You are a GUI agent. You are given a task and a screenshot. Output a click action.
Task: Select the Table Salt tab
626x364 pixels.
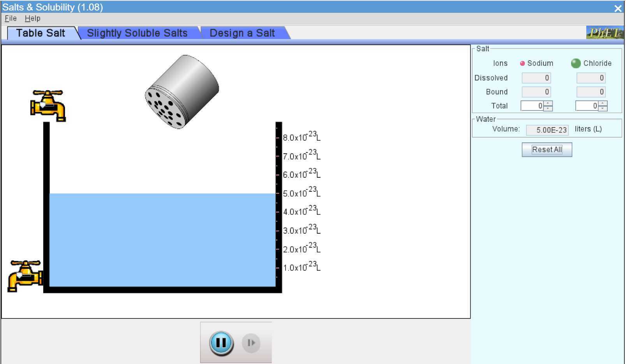click(x=40, y=33)
